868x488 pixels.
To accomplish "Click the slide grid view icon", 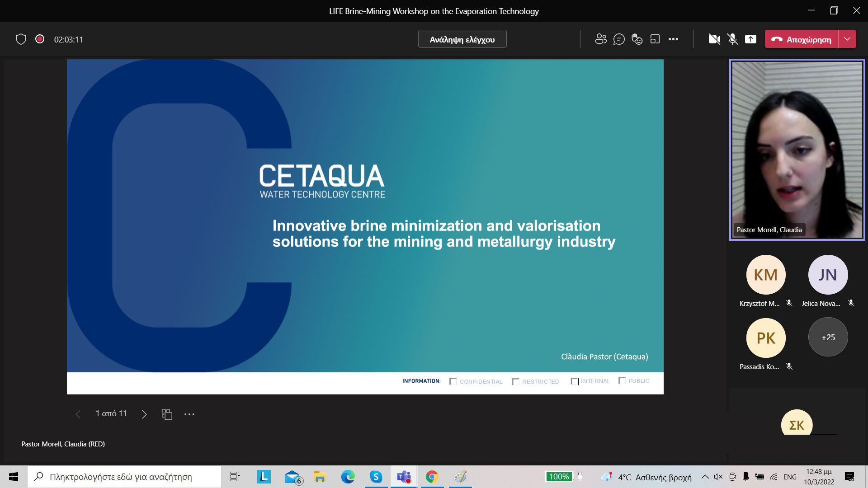I will coord(167,414).
